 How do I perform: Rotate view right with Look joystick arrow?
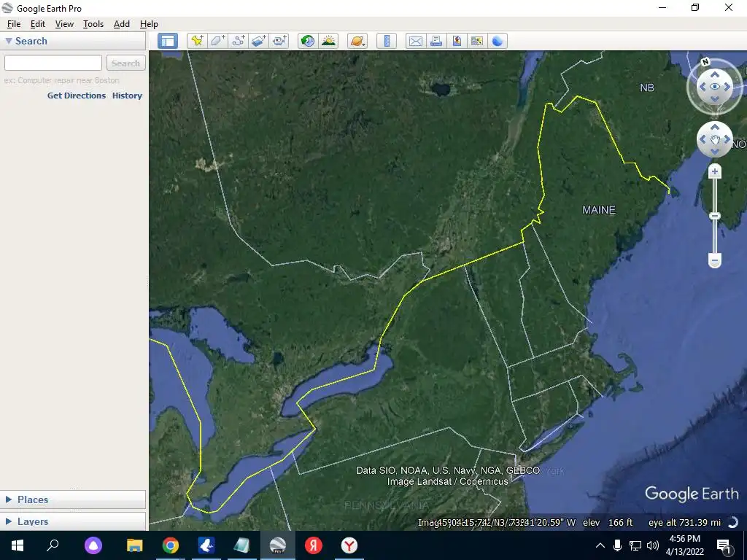[727, 87]
